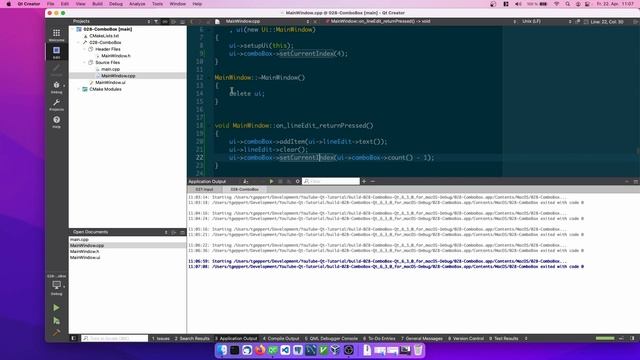Viewport: 640px width, 360px height.
Task: Open the Design mode in sidebar
Action: pos(56,69)
